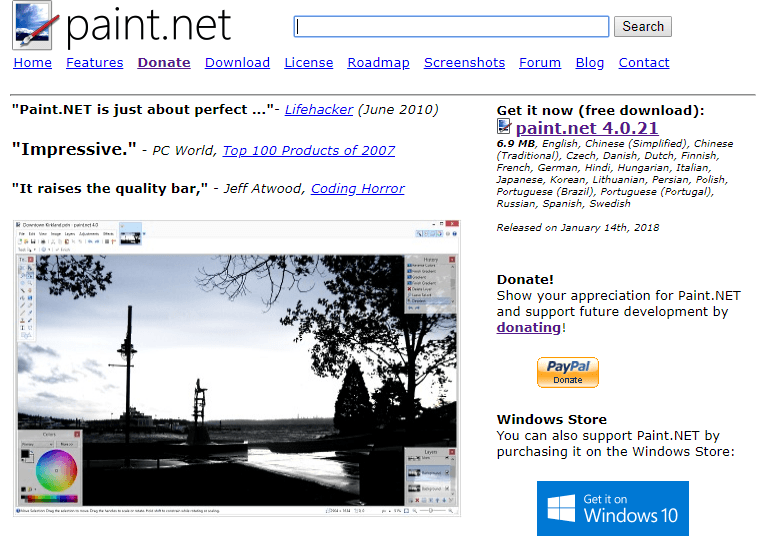Open the Get it on Windows 10 badge
Screen dimensions: 761x541
(612, 508)
